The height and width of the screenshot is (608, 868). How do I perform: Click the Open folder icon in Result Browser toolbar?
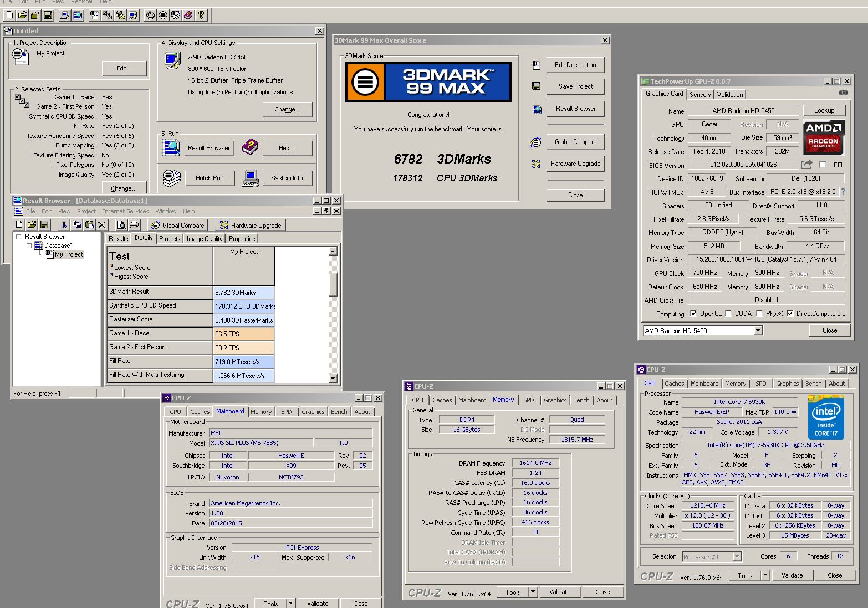coord(32,224)
